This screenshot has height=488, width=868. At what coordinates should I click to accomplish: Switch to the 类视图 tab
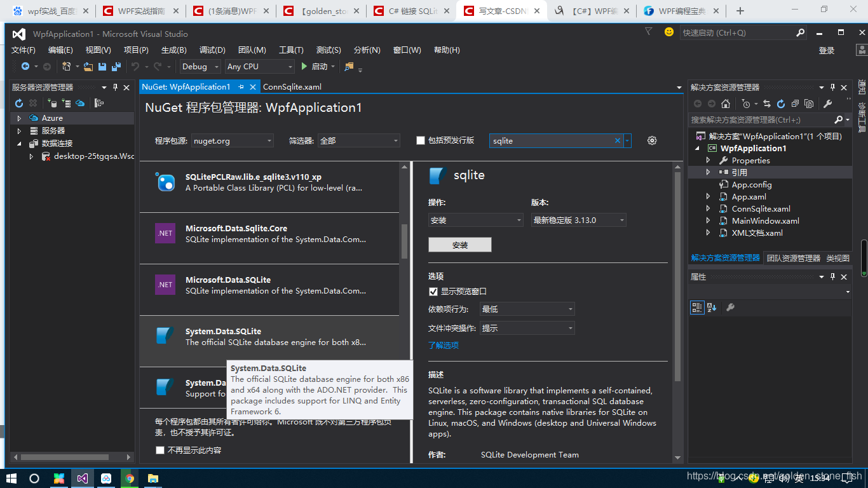coord(837,258)
